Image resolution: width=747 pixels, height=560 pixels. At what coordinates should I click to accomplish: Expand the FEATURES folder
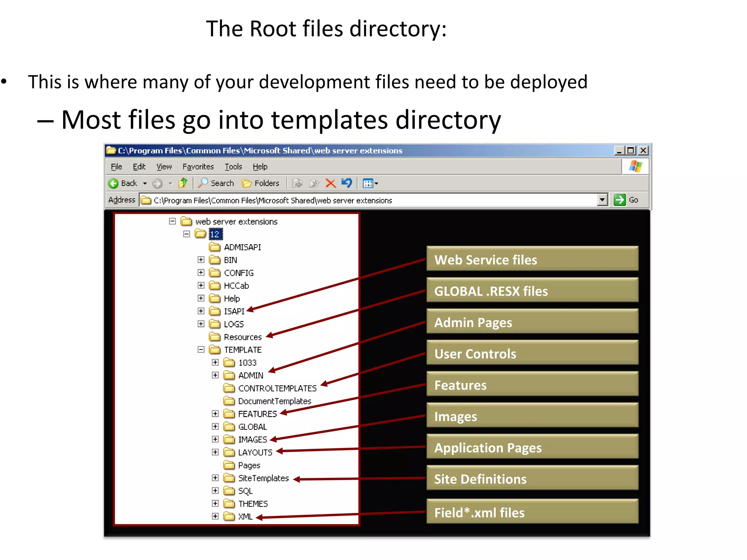pos(215,413)
